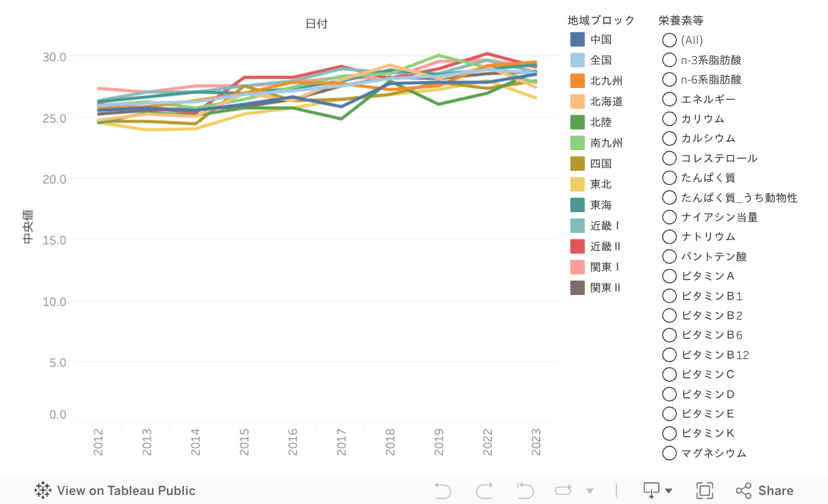Enter full screen mode
This screenshot has width=828, height=504.
[x=704, y=490]
